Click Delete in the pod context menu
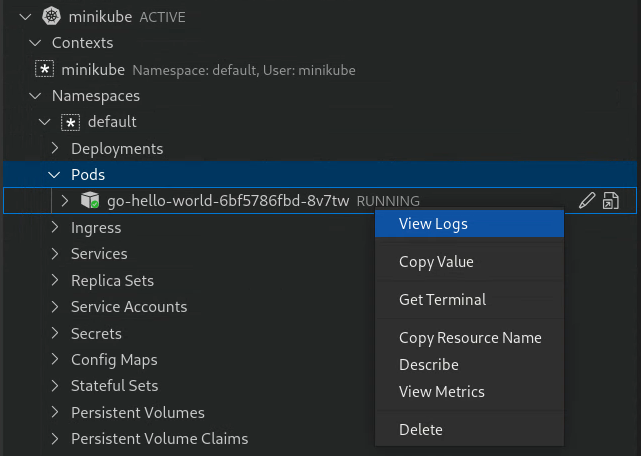Image resolution: width=641 pixels, height=456 pixels. [420, 430]
